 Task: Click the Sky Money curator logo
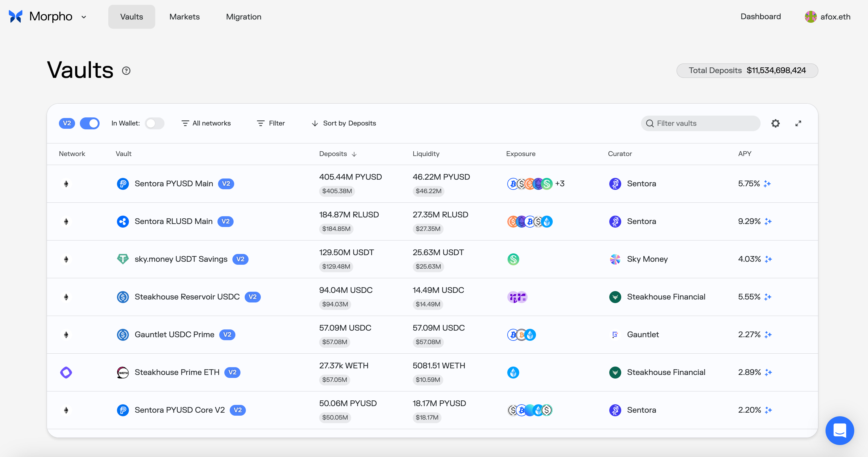click(x=615, y=259)
